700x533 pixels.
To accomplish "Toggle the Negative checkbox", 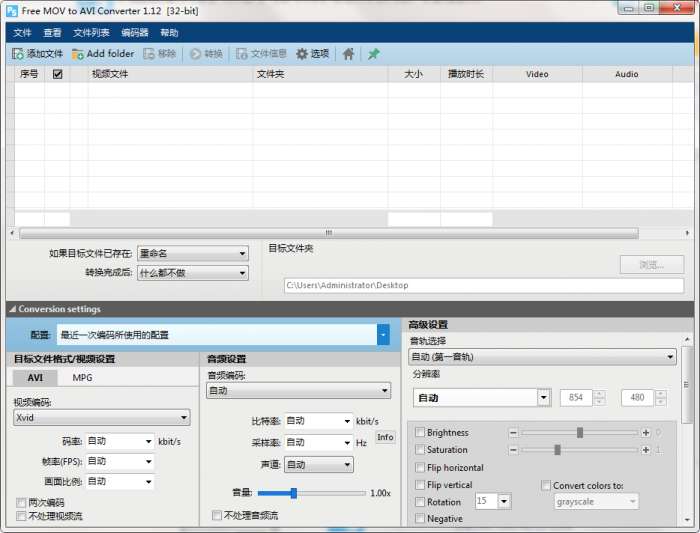I will pos(420,519).
